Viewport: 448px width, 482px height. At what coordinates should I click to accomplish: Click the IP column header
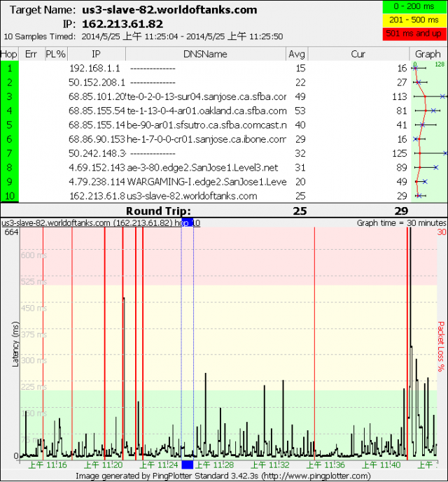pos(97,54)
